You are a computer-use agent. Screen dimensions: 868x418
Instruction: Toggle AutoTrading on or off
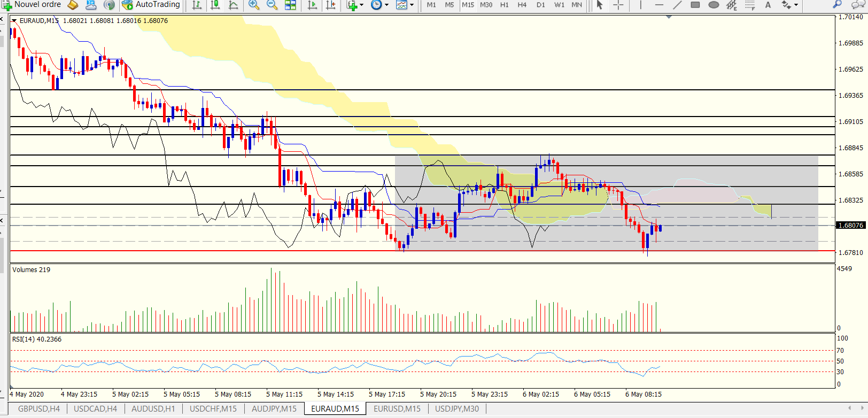tap(151, 5)
